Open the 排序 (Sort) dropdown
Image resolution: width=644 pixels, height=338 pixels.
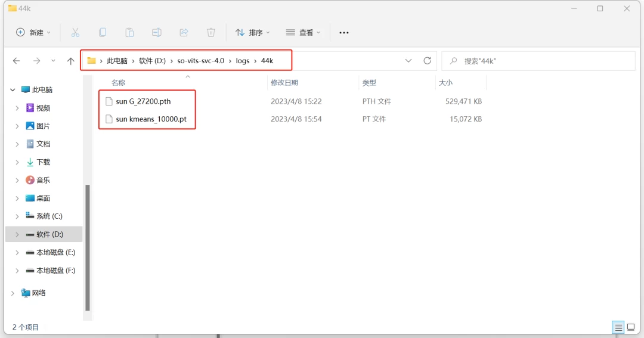pyautogui.click(x=253, y=32)
